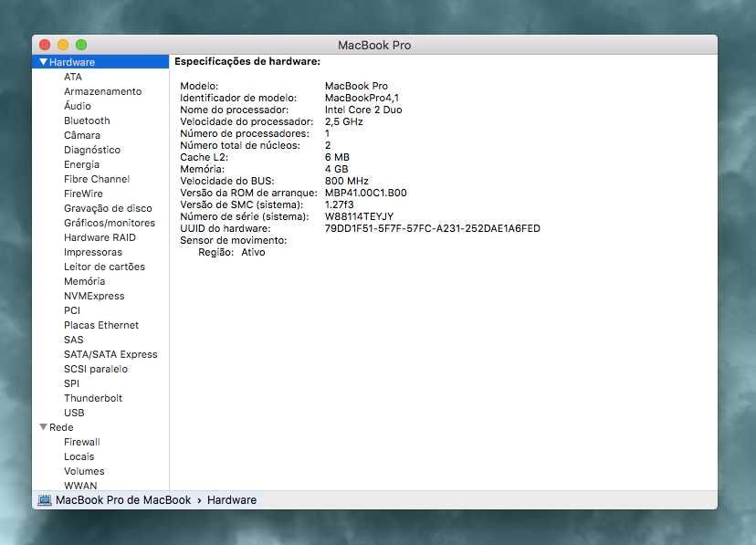Open Placas Ethernet entry

coord(101,325)
